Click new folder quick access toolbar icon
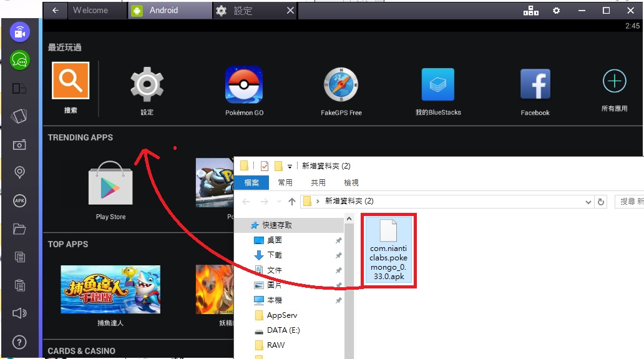Viewport: 644px width, 359px height. click(x=278, y=166)
